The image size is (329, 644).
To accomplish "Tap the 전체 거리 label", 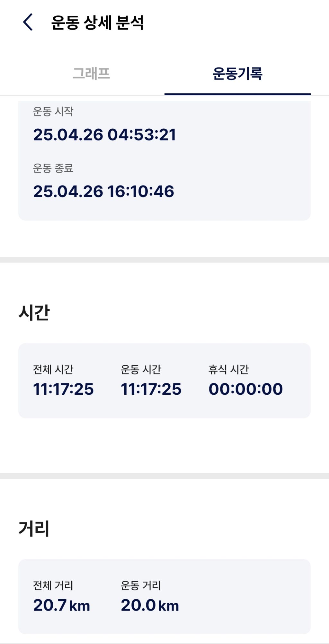I will point(53,585).
